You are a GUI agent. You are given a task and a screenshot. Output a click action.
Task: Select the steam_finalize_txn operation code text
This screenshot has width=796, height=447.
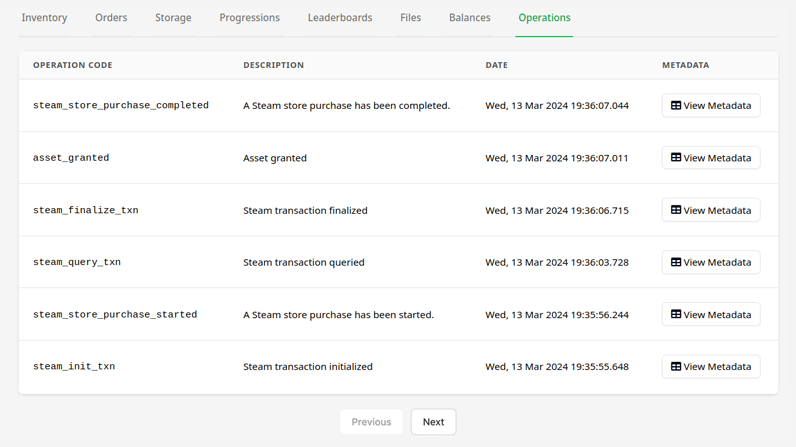coord(86,210)
